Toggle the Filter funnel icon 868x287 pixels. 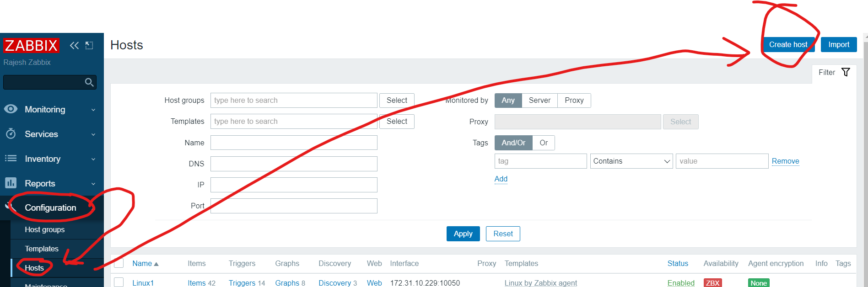[846, 72]
